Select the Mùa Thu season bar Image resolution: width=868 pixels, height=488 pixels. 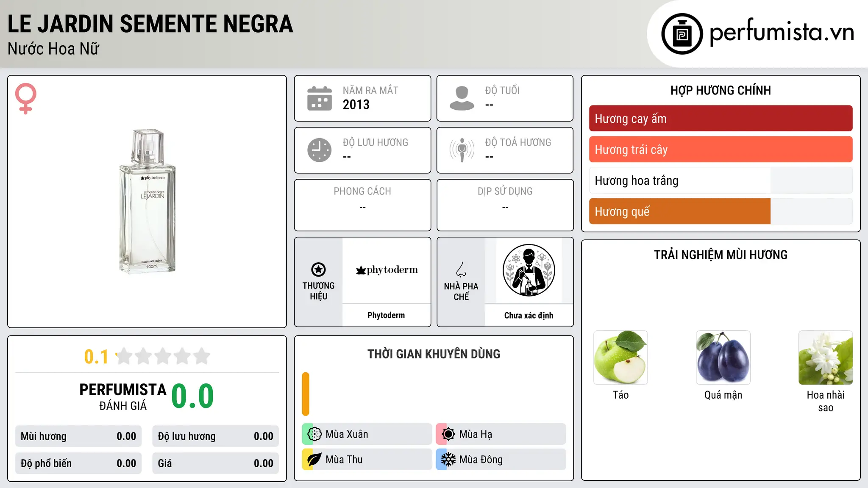pyautogui.click(x=367, y=460)
